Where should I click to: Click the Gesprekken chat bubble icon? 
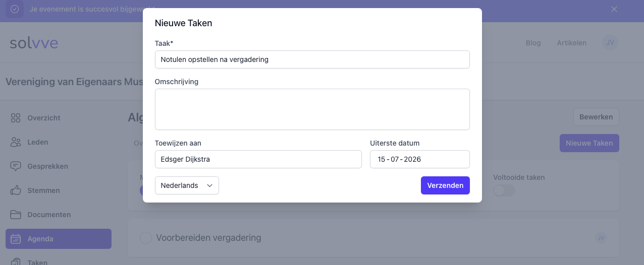[16, 166]
